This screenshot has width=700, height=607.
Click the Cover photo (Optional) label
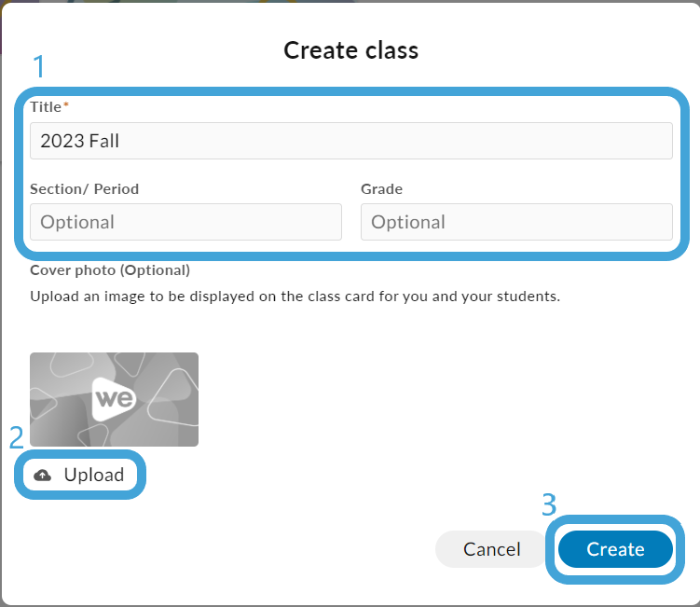tap(110, 270)
